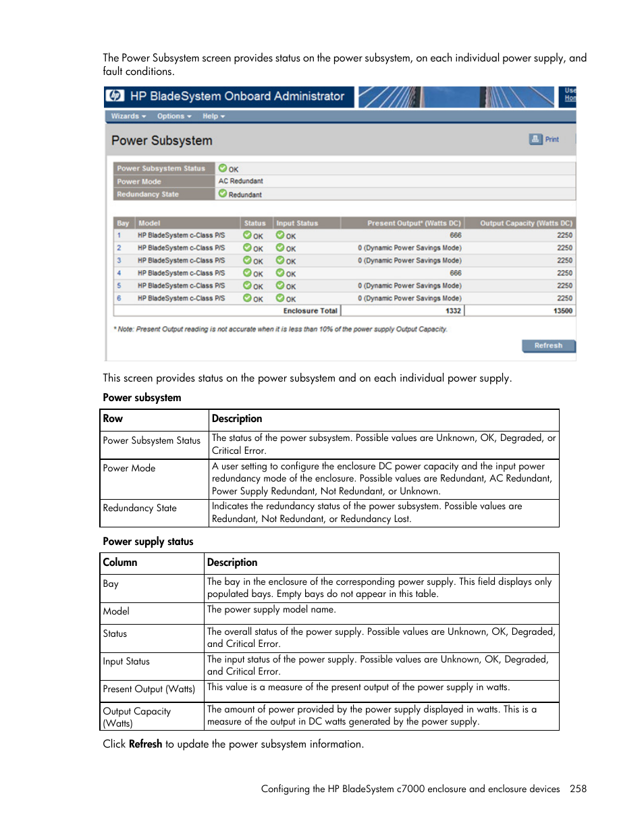Click the printer icon beside Print
This screenshot has height=834, width=644.
pos(535,139)
